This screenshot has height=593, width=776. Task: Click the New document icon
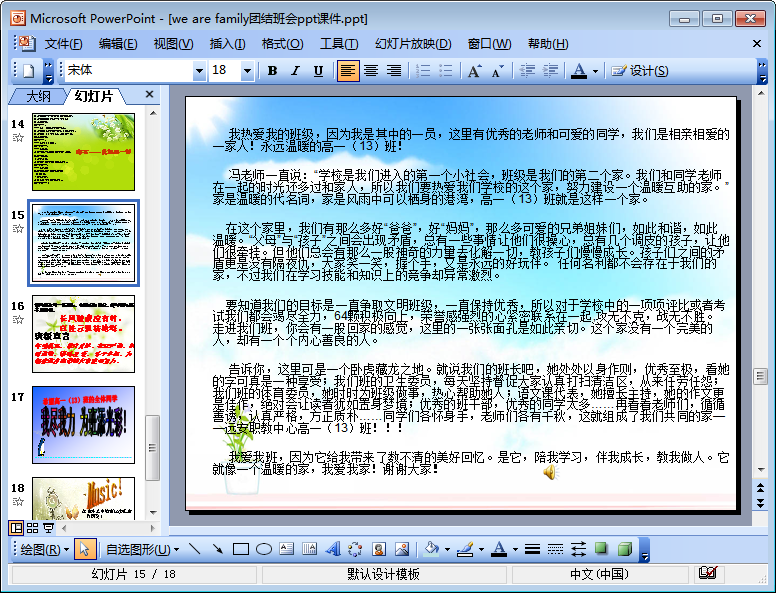(x=29, y=71)
